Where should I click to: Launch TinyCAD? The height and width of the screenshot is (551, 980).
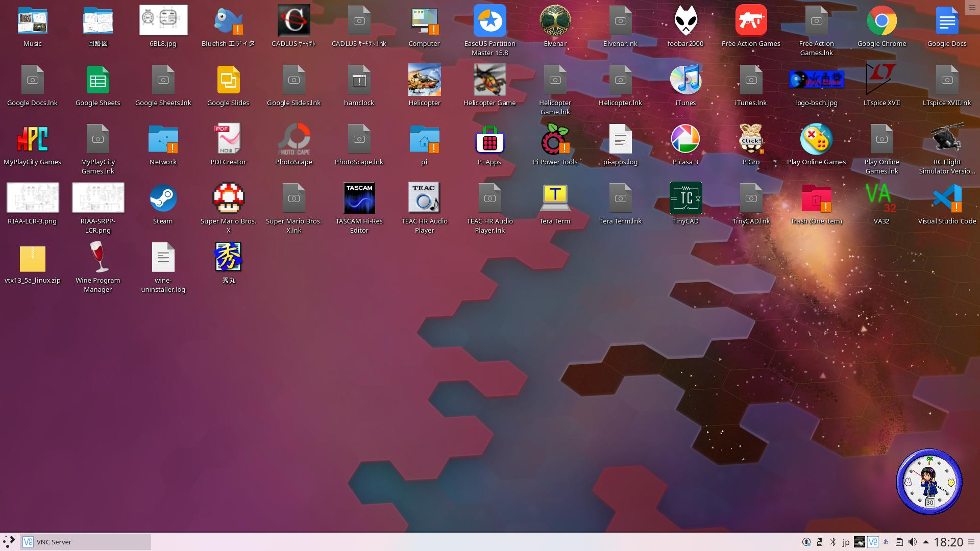tap(685, 198)
